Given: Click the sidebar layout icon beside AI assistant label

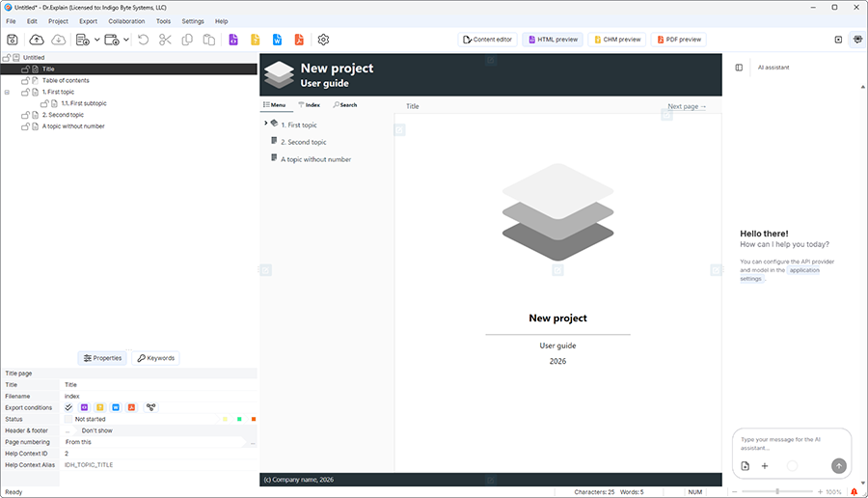Looking at the screenshot, I should pos(739,68).
